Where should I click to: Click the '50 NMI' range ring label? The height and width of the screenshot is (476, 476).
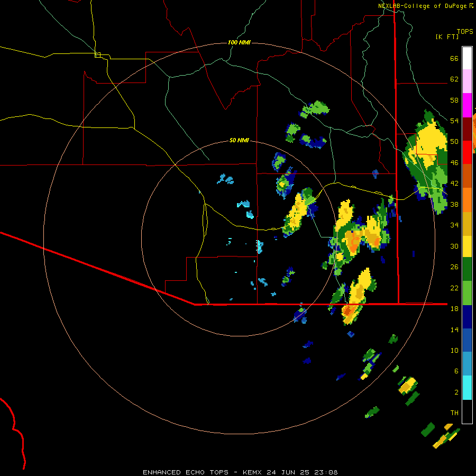point(239,140)
